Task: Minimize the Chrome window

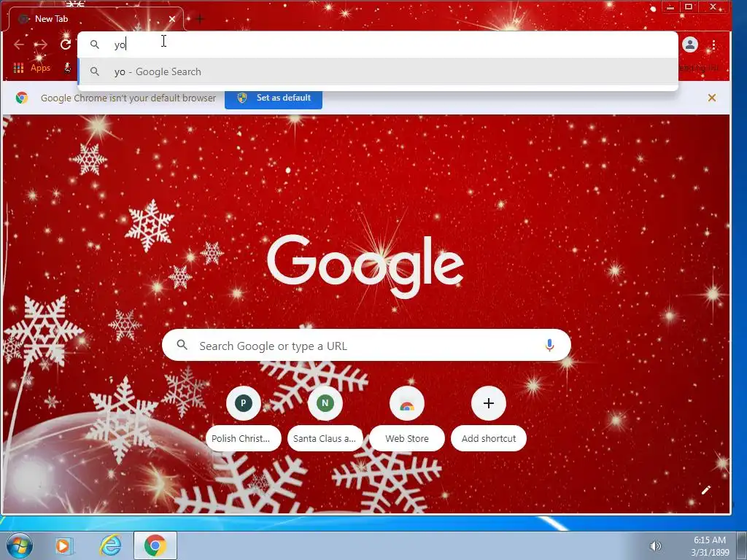Action: [670, 7]
